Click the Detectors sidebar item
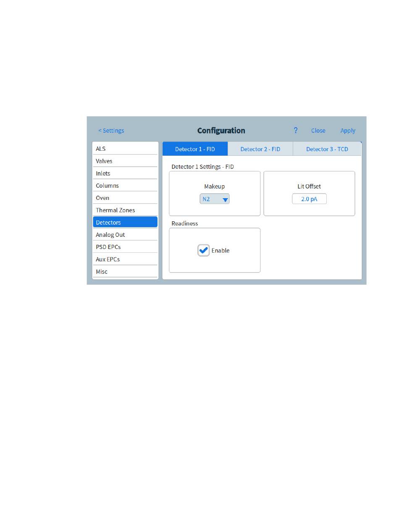 (x=125, y=222)
